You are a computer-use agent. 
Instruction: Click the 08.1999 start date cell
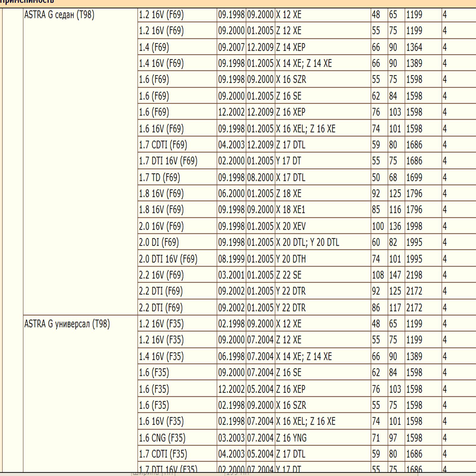click(x=231, y=259)
